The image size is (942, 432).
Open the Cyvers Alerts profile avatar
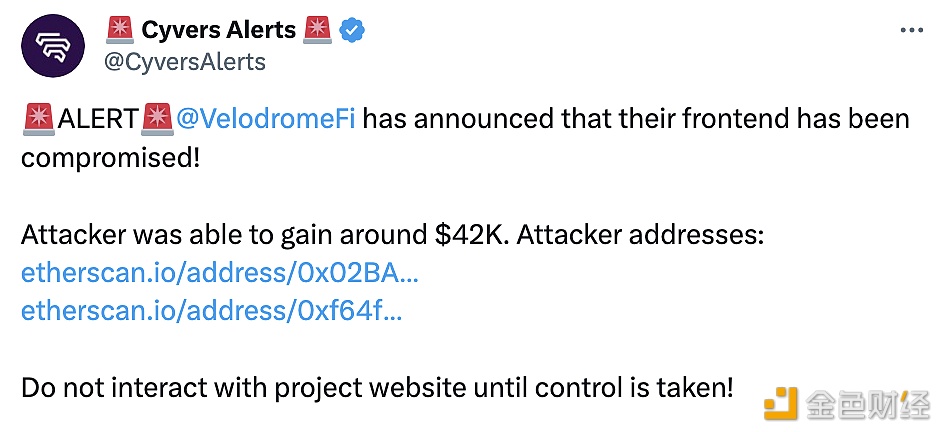[52, 46]
